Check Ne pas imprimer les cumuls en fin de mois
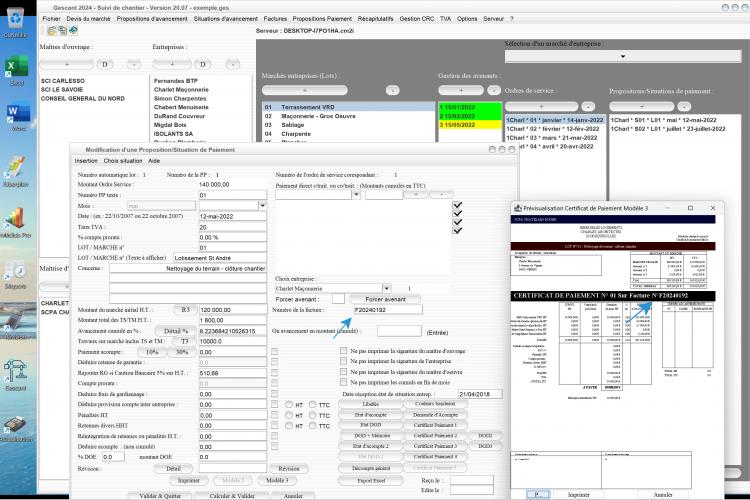This screenshot has width=750, height=500. click(343, 382)
